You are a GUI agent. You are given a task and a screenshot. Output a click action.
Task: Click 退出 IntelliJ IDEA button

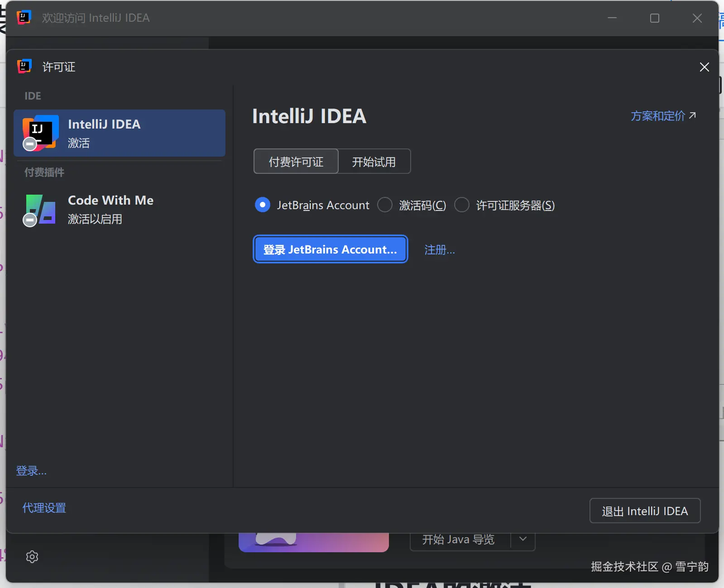tap(645, 511)
